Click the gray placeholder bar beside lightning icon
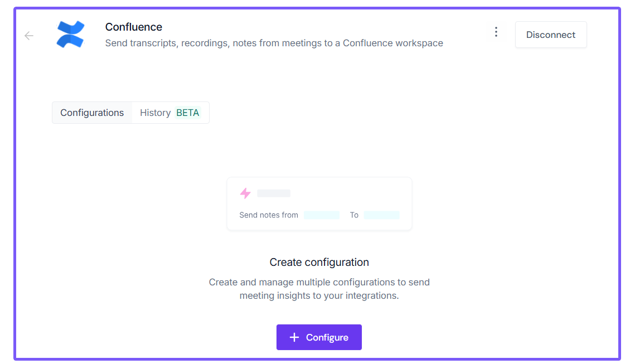This screenshot has height=364, width=635. pyautogui.click(x=274, y=193)
